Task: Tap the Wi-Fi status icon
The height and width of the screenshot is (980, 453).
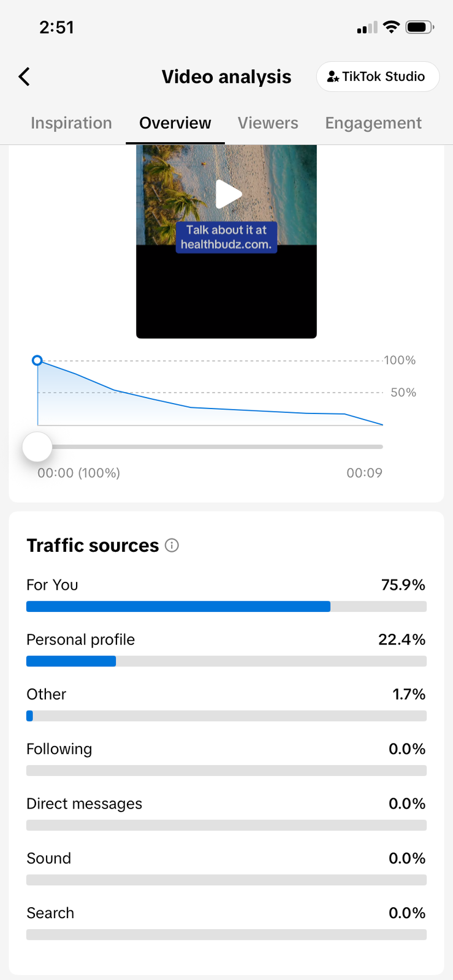Action: 391,27
